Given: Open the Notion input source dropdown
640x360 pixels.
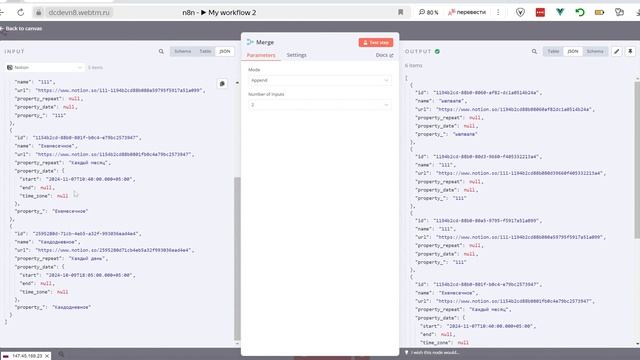Looking at the screenshot, I should 44,67.
